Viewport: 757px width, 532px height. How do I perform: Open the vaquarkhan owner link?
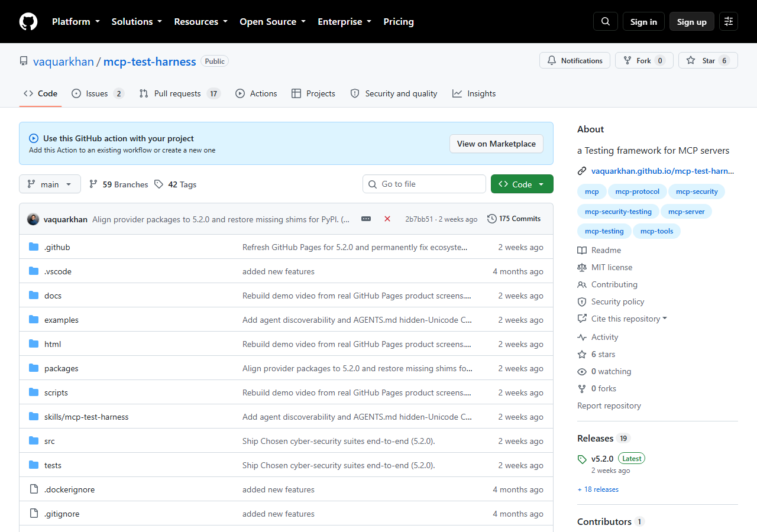click(x=63, y=61)
